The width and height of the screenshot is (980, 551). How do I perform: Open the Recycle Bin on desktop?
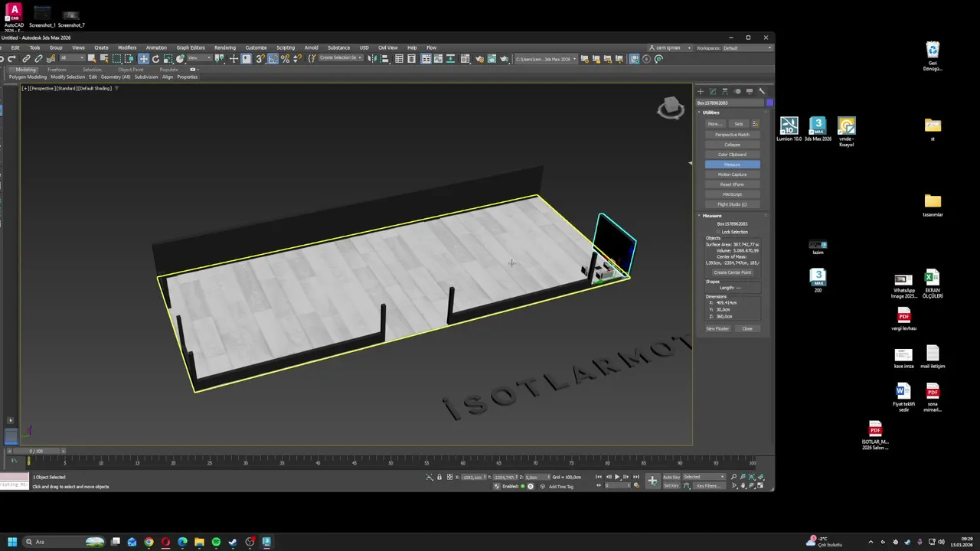pos(933,57)
